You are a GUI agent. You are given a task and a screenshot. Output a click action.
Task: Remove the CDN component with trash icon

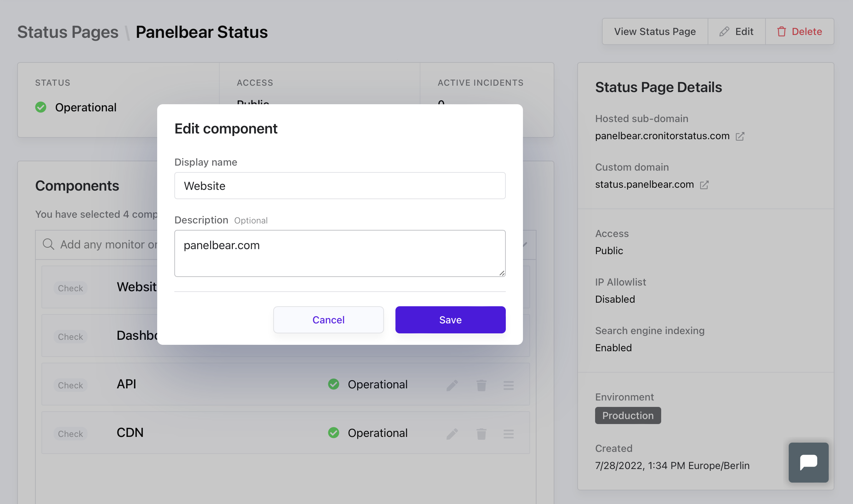pyautogui.click(x=482, y=434)
